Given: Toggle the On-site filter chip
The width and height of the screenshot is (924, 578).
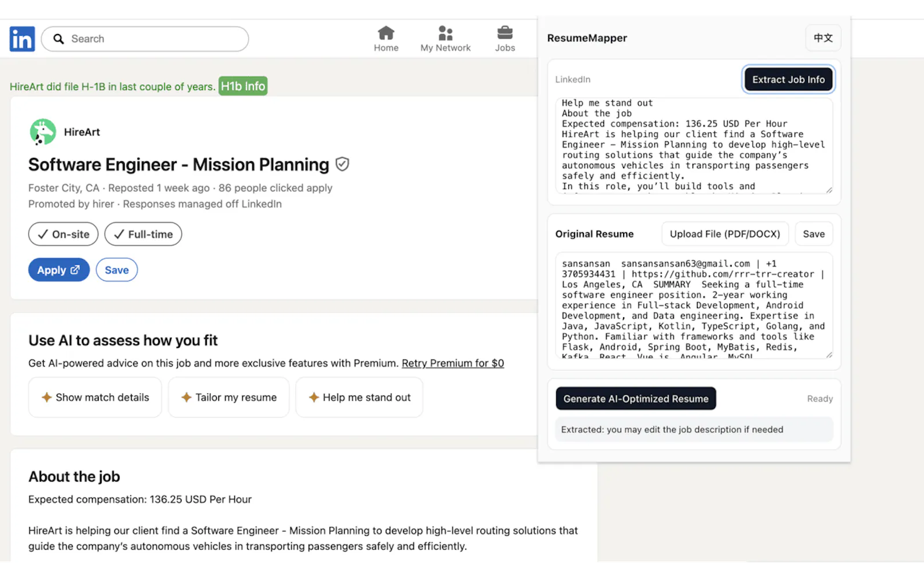Looking at the screenshot, I should click(64, 234).
